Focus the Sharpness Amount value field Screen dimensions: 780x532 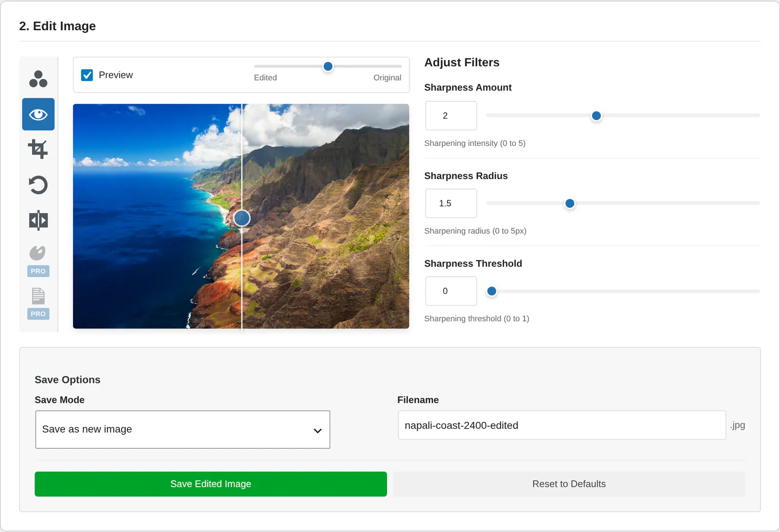pos(451,115)
